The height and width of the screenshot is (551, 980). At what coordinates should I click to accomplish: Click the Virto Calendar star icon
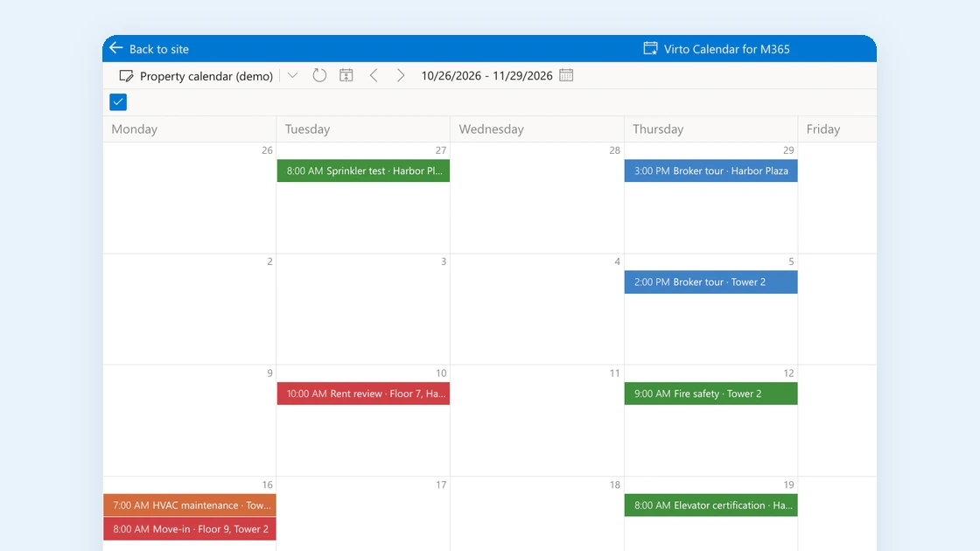click(651, 48)
